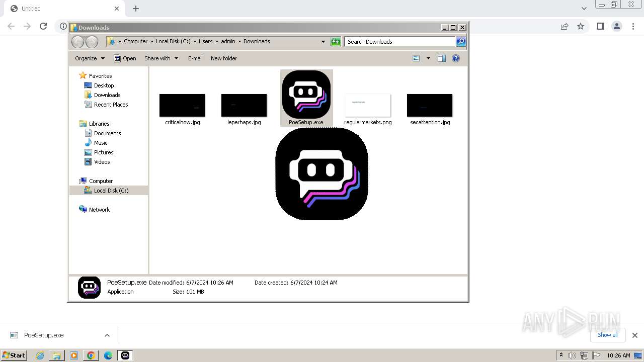Close the Chrome downloads bar
Screen dimensions: 644x362
point(634,335)
